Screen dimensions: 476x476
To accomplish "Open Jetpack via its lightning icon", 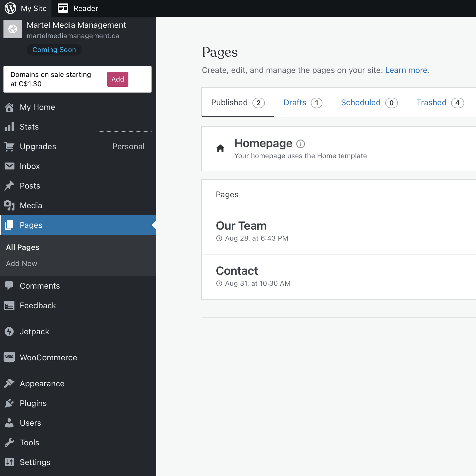I will pos(9,331).
